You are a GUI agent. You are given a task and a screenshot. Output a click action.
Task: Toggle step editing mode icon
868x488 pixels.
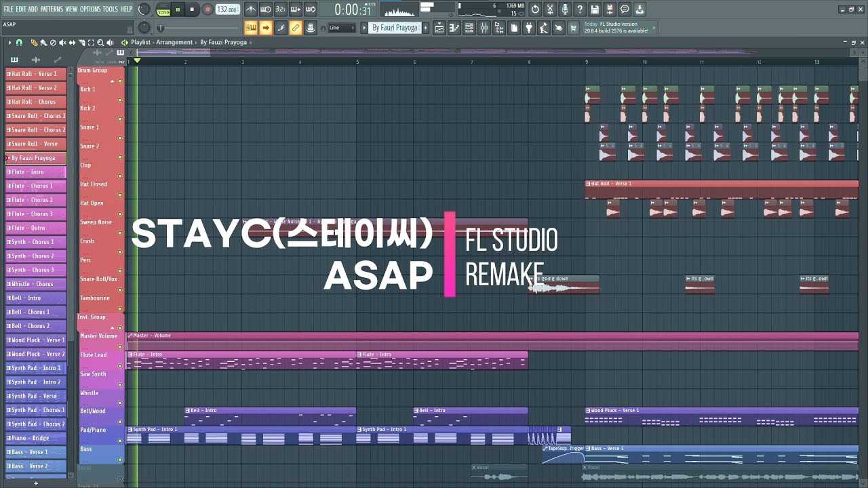[281, 28]
